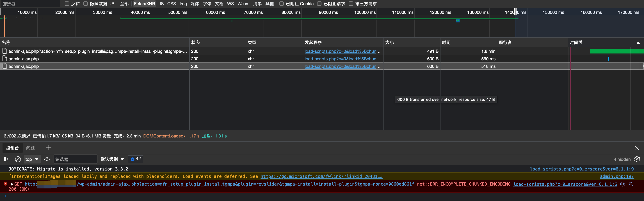The image size is (644, 201).
Task: Open the admin.php:197 source link
Action: 617,176
